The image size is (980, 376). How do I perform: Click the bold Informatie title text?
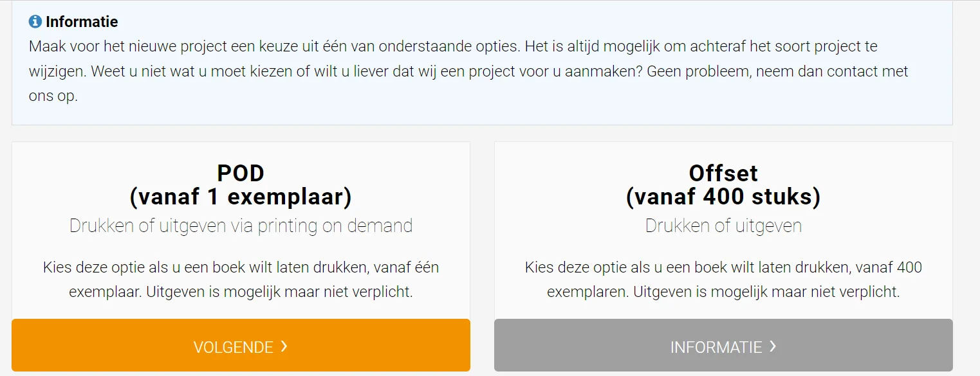[x=80, y=21]
